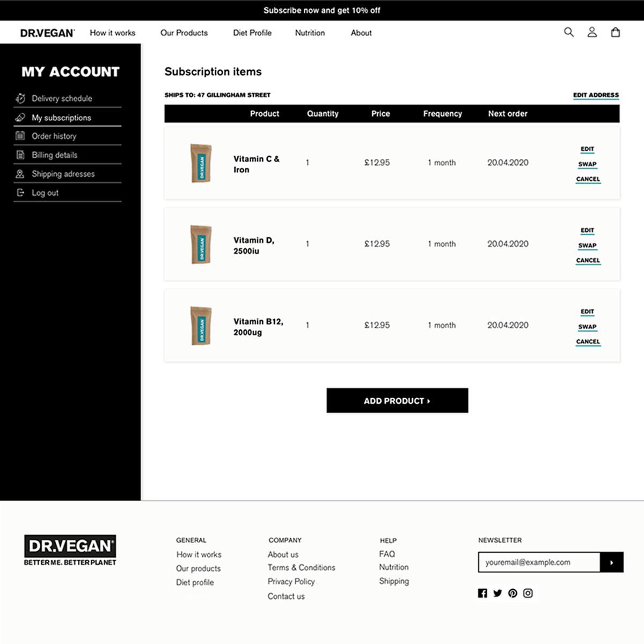Click the Log out arrow icon
Screen dimensions: 644x644
tap(20, 193)
